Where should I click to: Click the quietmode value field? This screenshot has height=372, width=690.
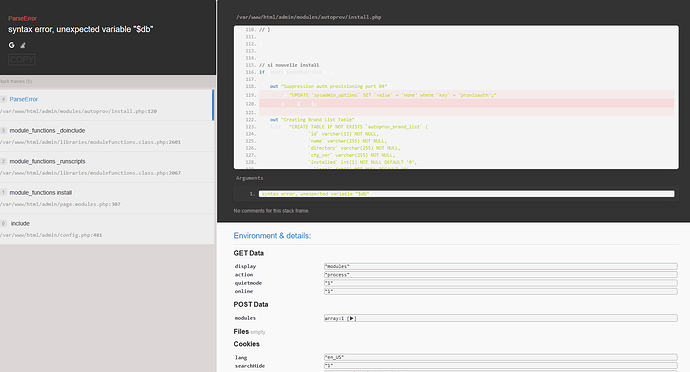coord(501,283)
